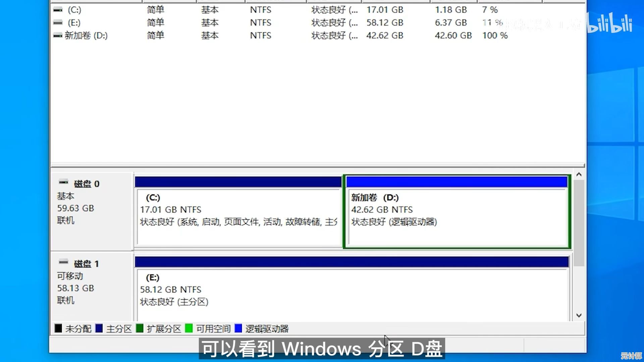644x362 pixels.
Task: Click the 17.01 GB capacity cell
Action: pyautogui.click(x=385, y=10)
